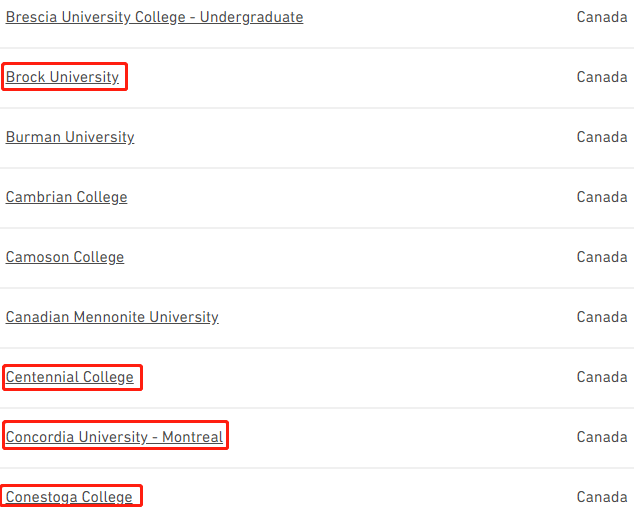Open the Conestoga College link
Image resolution: width=634 pixels, height=508 pixels.
[x=69, y=497]
